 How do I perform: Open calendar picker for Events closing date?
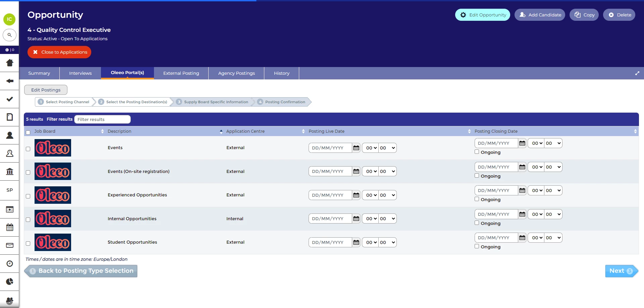point(522,143)
